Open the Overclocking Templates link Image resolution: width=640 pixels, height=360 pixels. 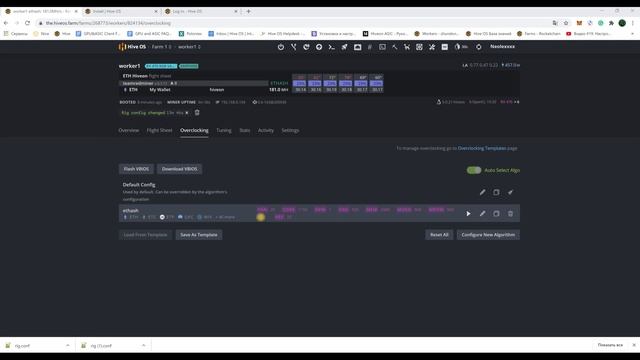[x=482, y=148]
